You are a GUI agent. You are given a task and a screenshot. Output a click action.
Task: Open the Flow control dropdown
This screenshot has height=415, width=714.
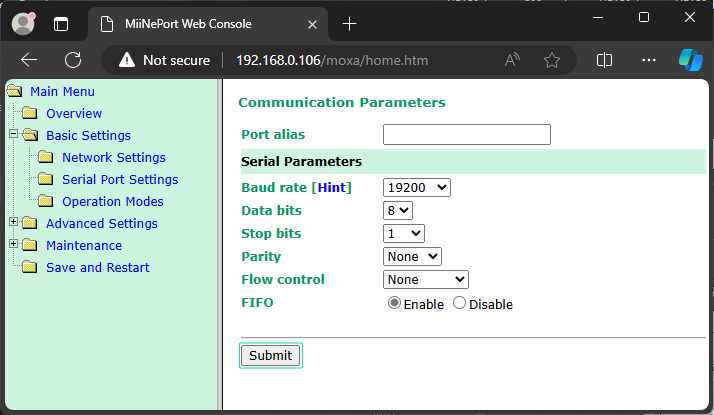(x=425, y=279)
